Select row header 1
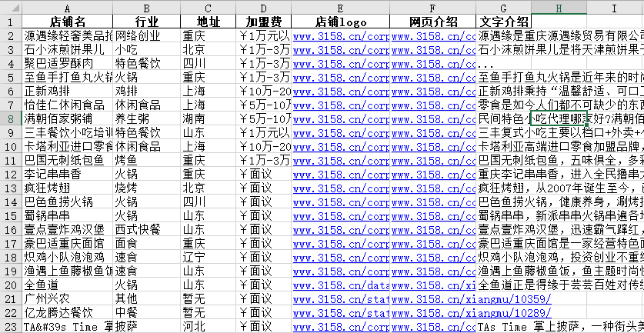644x333 pixels. [11, 21]
